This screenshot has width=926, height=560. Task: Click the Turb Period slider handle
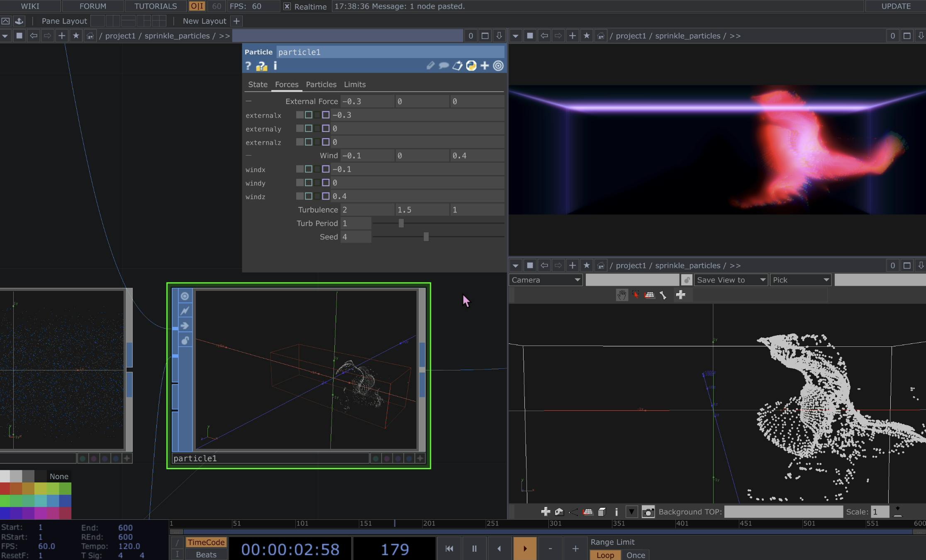pos(401,224)
